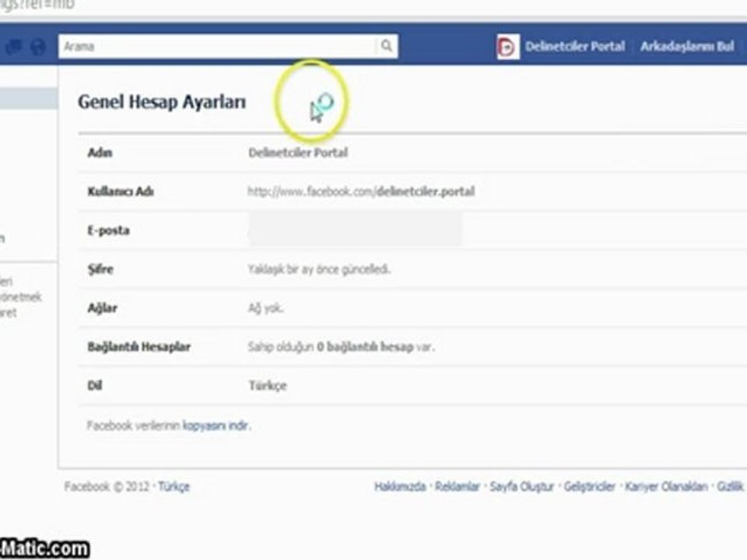Open the Sayfa Oluştur footer link
The image size is (747, 560).
[521, 487]
